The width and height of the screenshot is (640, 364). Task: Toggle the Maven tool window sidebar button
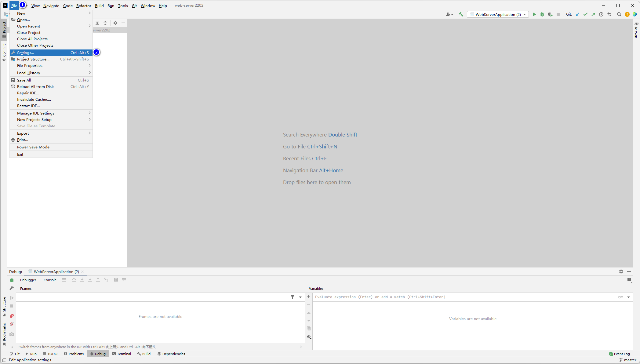coord(636,30)
